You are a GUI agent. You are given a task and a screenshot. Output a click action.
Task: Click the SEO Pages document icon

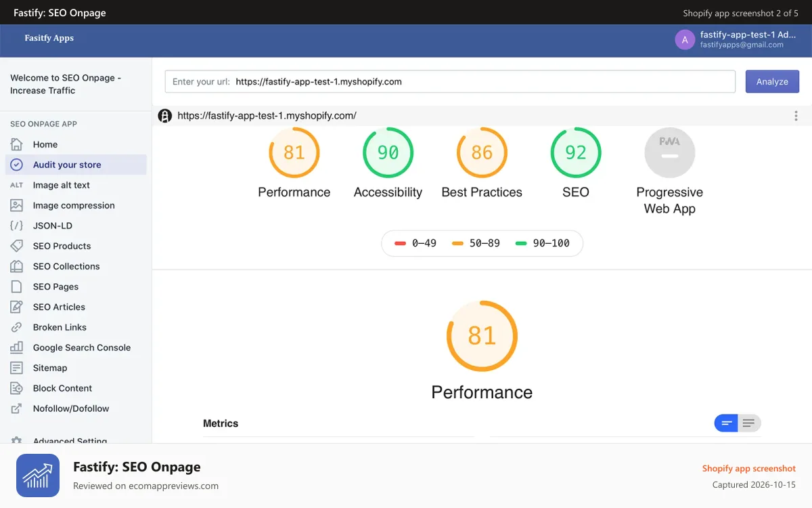pyautogui.click(x=17, y=287)
